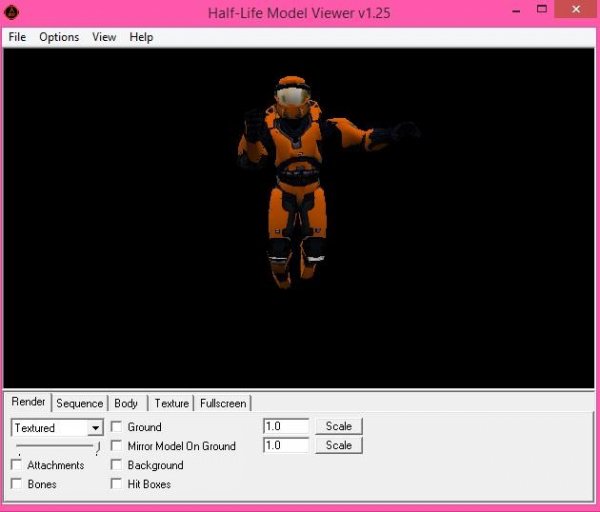This screenshot has height=512, width=600.
Task: Switch to the Texture tab
Action: 171,403
